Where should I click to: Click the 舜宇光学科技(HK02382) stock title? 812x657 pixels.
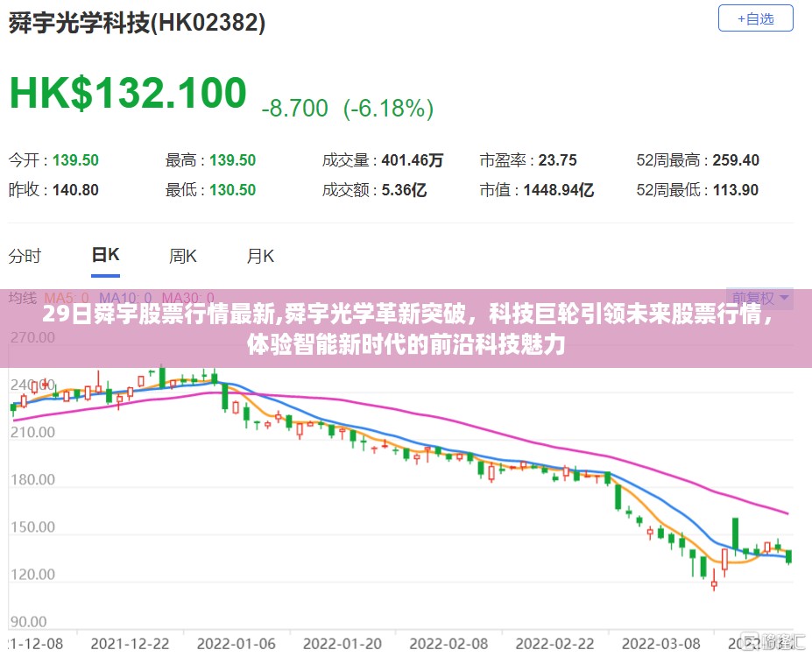pyautogui.click(x=137, y=24)
